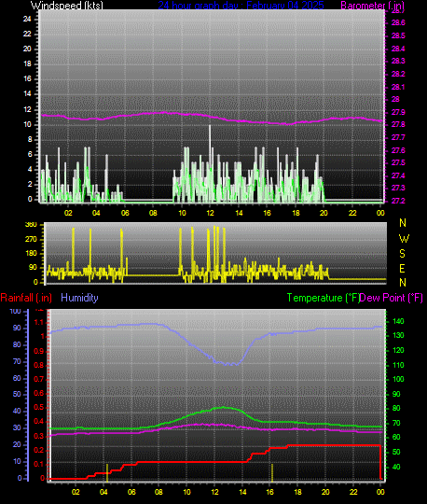Viewport: 427px width, 504px height.
Task: Click '0.8' on the red rainfall axis
Action: [39, 366]
